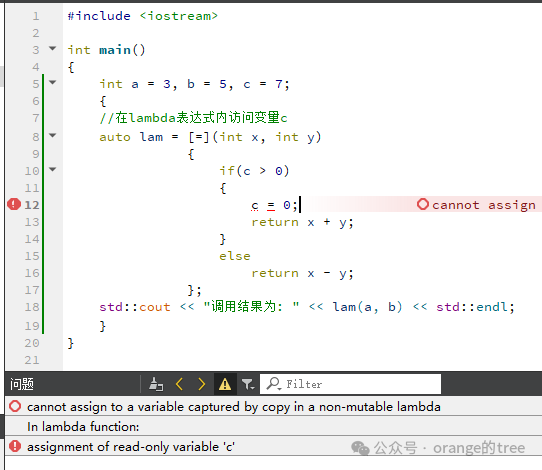Click '<iostream>' on line 1
542x470 pixels.
tap(179, 16)
